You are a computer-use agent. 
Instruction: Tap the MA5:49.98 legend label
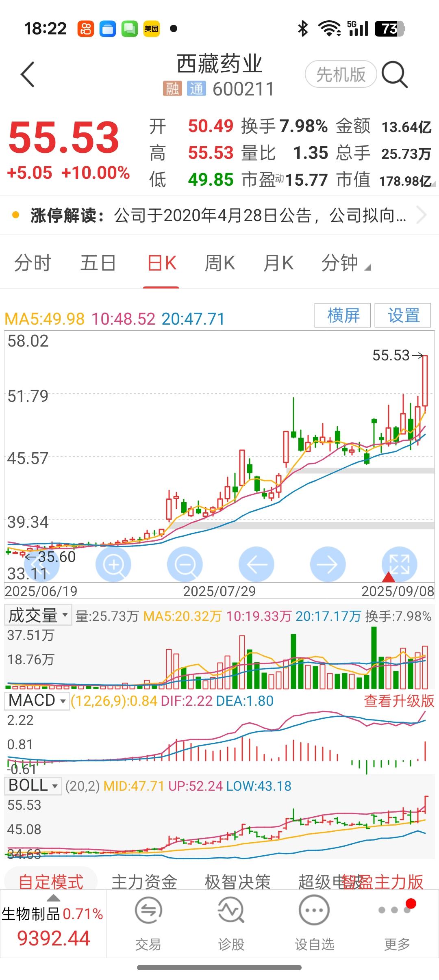point(45,319)
